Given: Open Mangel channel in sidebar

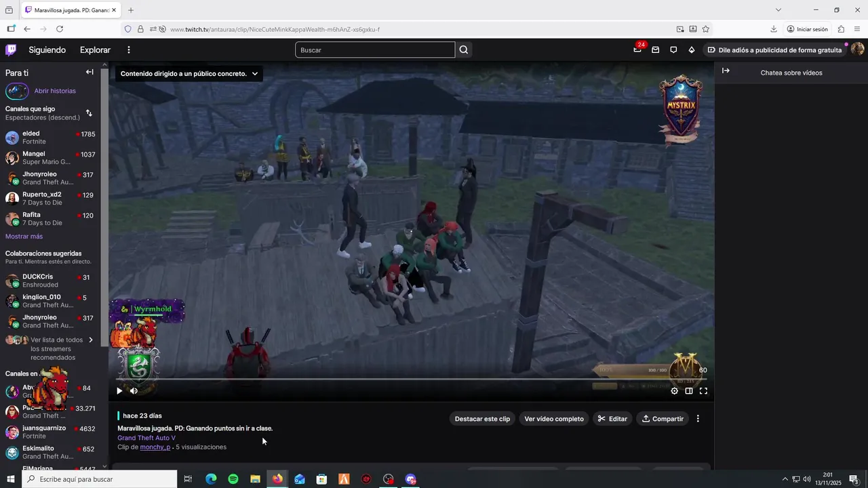Looking at the screenshot, I should (x=50, y=158).
